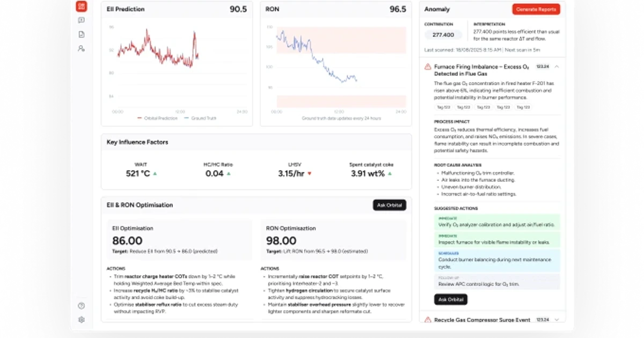Click the green up arrow beside WAIT 521 °C
Screen dimensions: 644x338
coord(155,174)
